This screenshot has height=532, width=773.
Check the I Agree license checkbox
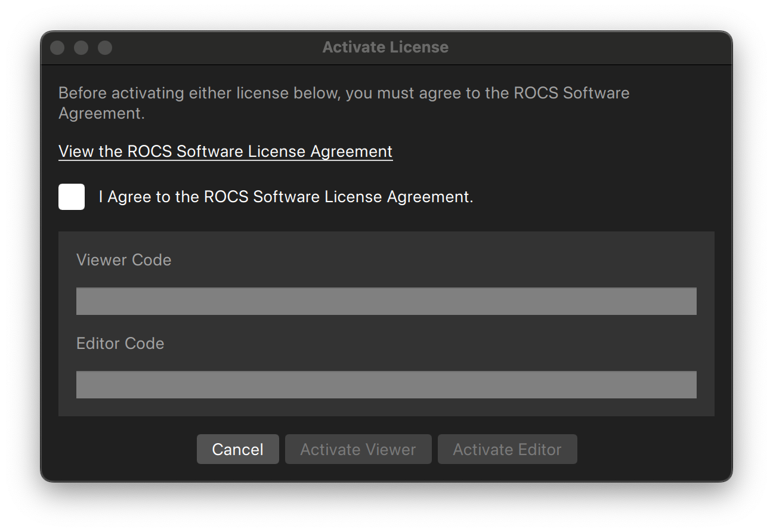point(72,197)
